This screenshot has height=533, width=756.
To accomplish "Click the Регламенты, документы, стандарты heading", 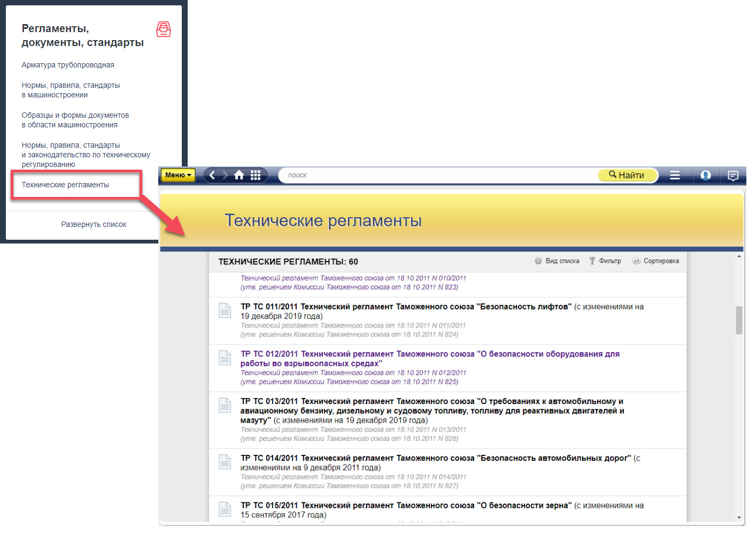I will point(82,35).
